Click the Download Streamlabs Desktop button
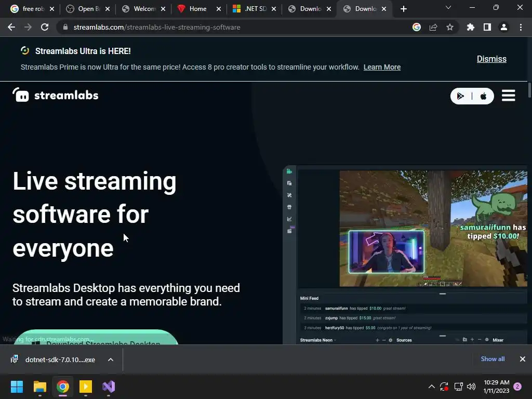This screenshot has height=399, width=532. tap(96, 338)
